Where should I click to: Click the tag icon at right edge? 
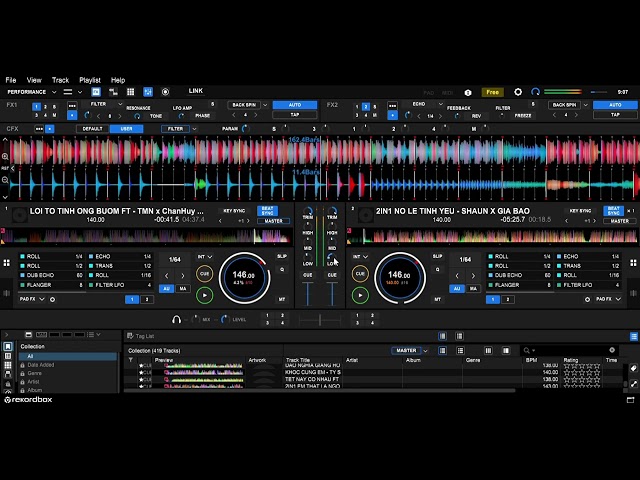633,368
